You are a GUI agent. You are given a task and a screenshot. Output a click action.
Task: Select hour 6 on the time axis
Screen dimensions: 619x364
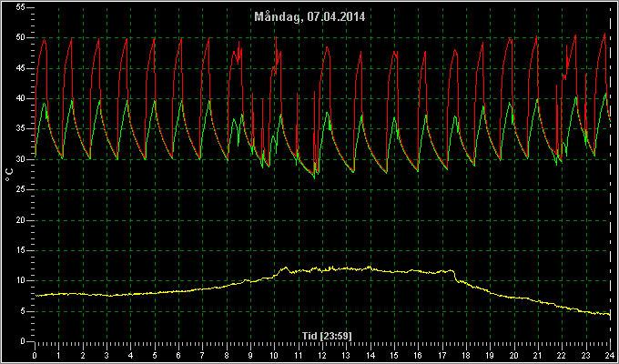178,355
